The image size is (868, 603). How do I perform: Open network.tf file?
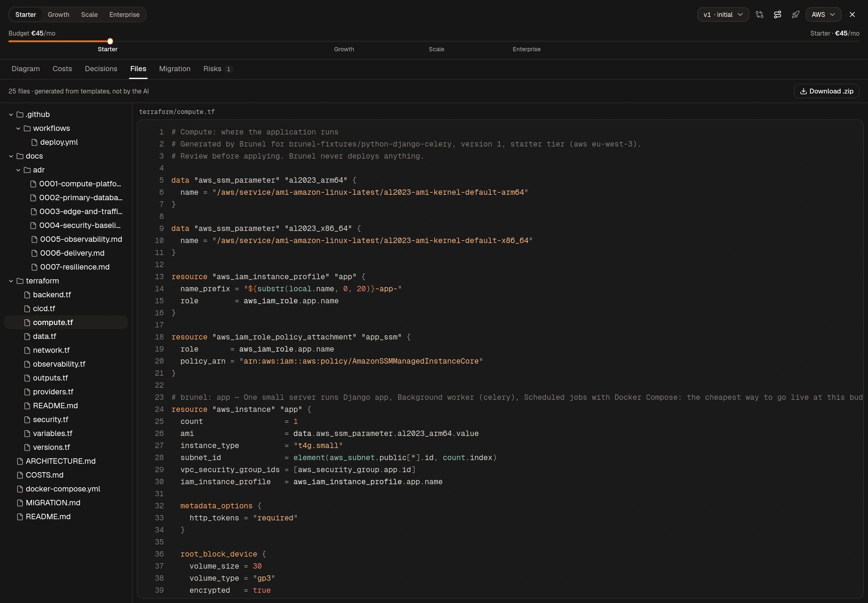pyautogui.click(x=66, y=350)
